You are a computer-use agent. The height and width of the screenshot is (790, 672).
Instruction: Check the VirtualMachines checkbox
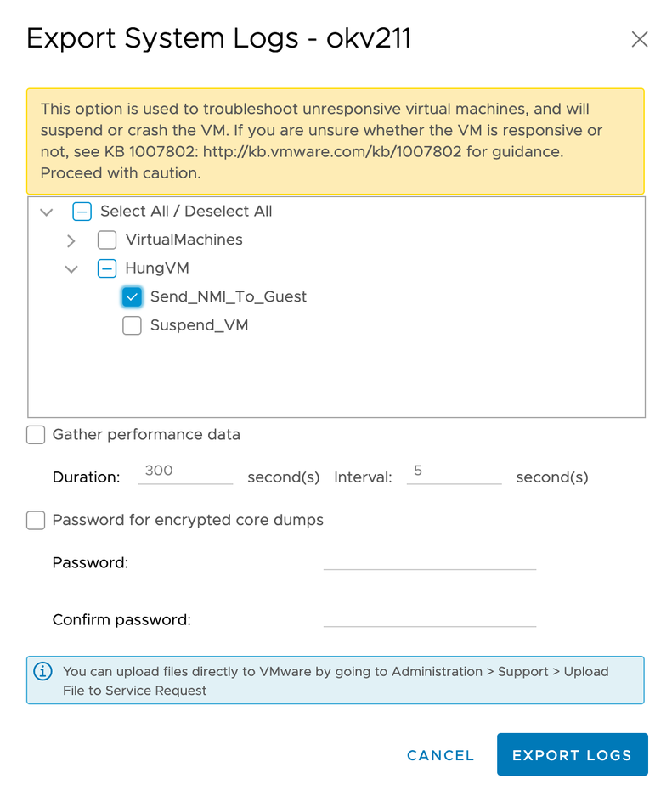click(107, 240)
